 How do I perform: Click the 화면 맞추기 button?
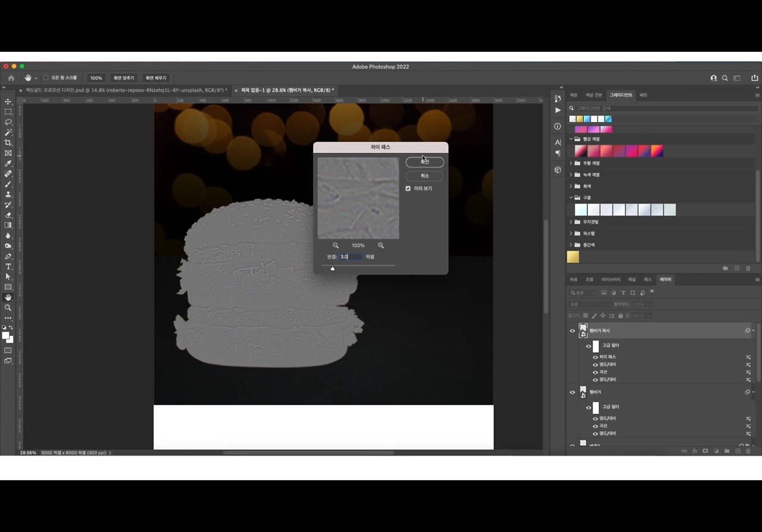124,78
